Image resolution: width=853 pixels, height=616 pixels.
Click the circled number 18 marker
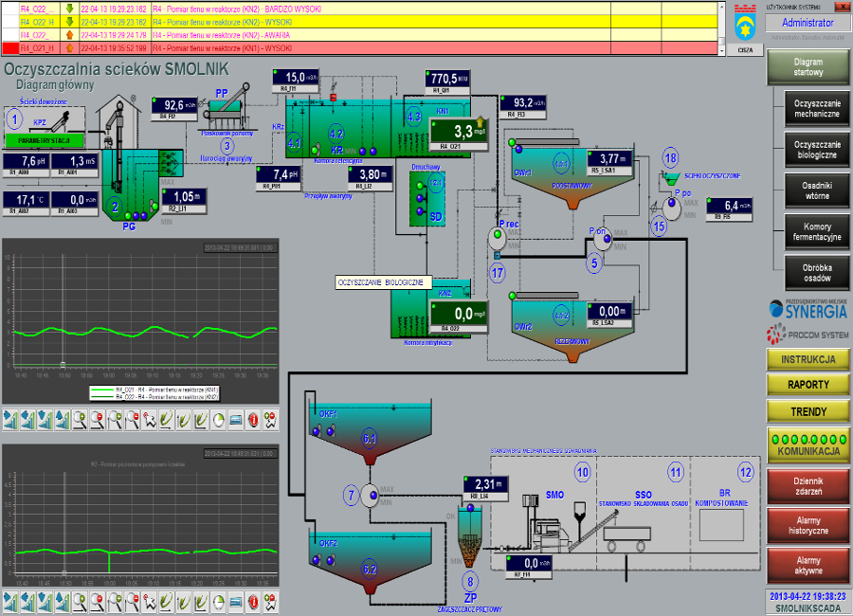670,158
